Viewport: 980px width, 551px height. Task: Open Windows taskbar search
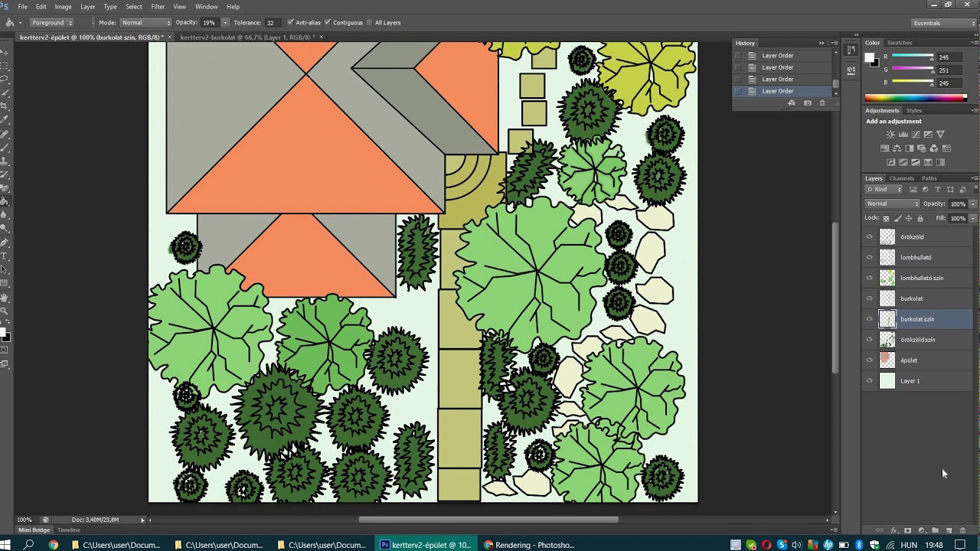pos(29,545)
